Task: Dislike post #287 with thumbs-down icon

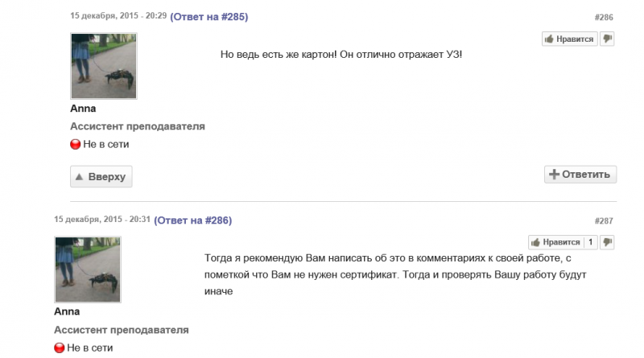Action: pyautogui.click(x=607, y=242)
